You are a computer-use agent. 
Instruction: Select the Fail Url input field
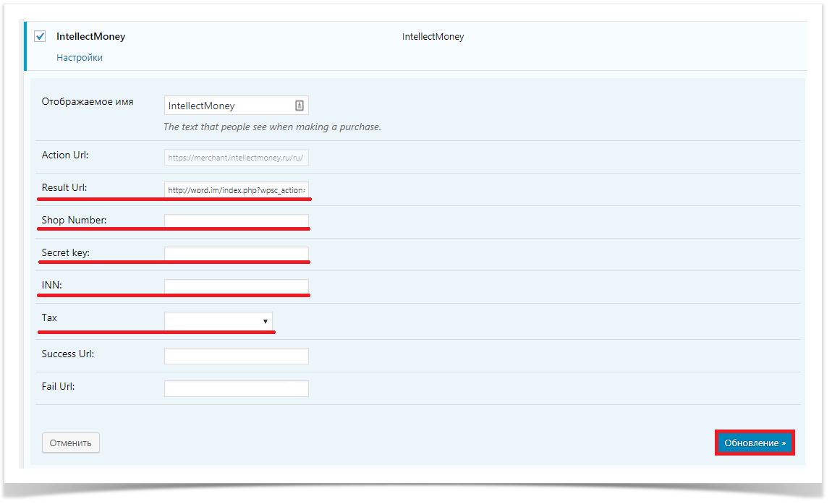236,388
